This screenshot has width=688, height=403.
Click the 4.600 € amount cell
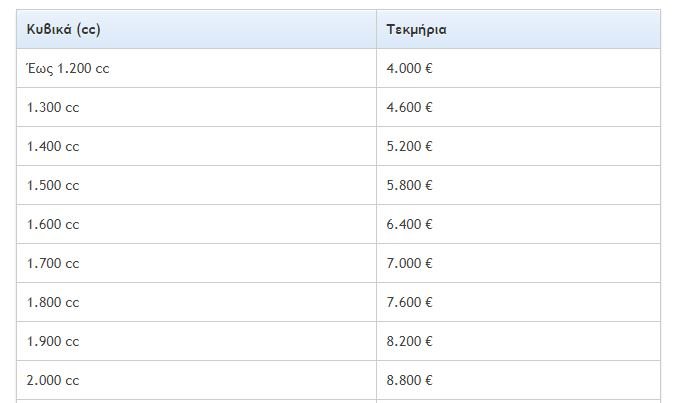click(x=518, y=107)
